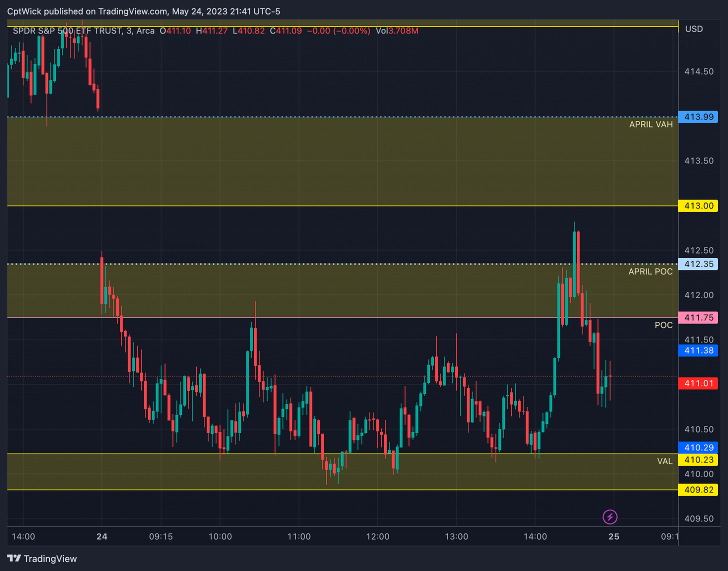Click the POC label below 411.75
Screen dimensions: 728x571
(663, 325)
